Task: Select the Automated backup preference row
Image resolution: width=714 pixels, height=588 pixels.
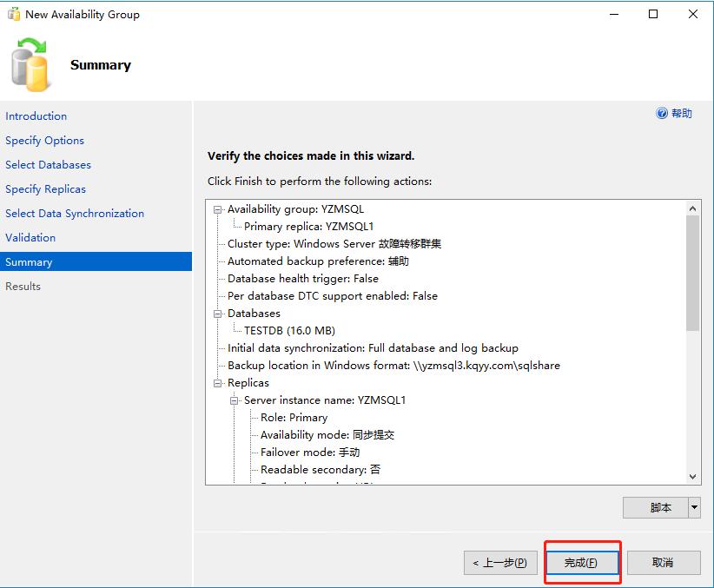Action: 318,261
